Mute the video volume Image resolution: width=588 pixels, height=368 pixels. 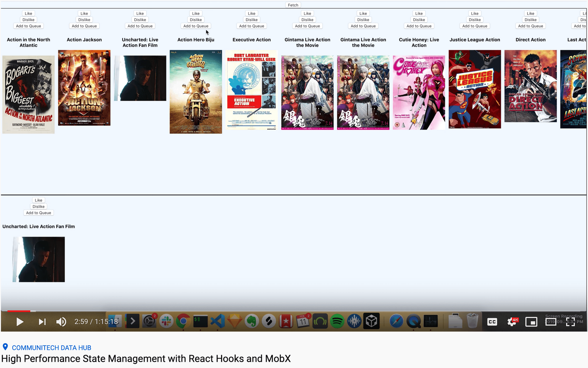pyautogui.click(x=61, y=322)
